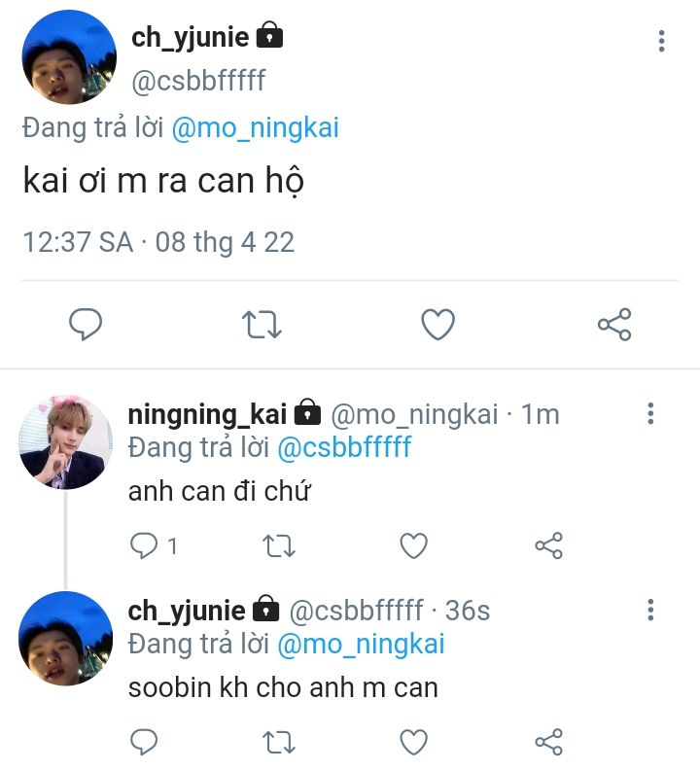This screenshot has width=700, height=771.
Task: Share the 'soobin kh cho anh m can' tweet
Action: pos(549,743)
